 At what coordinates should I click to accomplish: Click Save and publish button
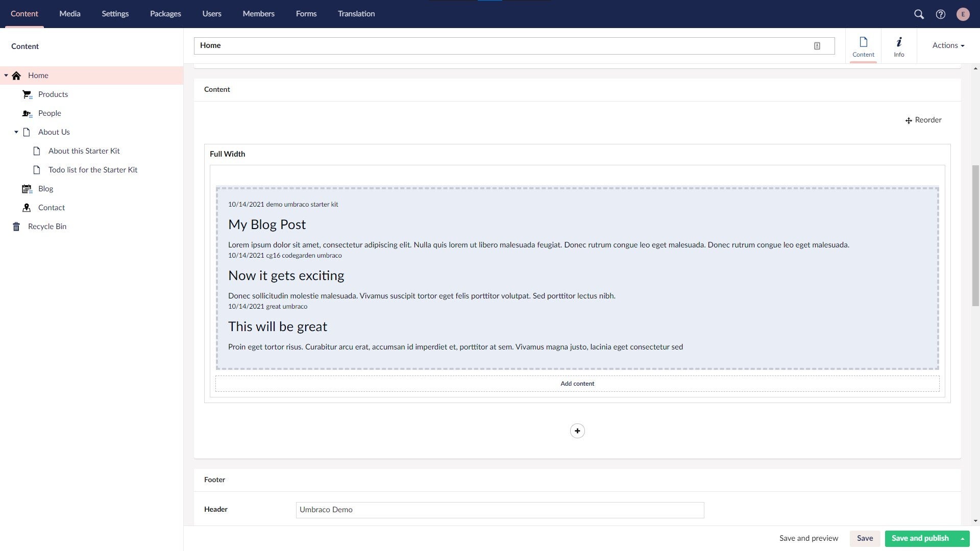(919, 538)
